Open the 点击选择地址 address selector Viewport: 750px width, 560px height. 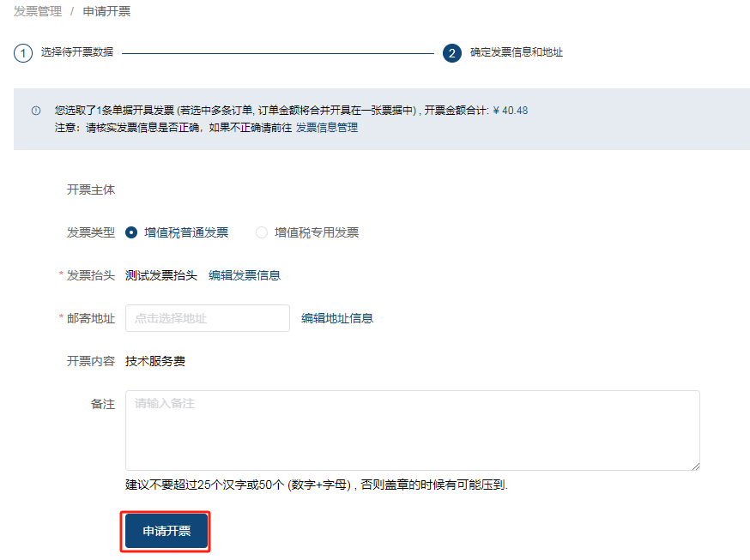[208, 318]
